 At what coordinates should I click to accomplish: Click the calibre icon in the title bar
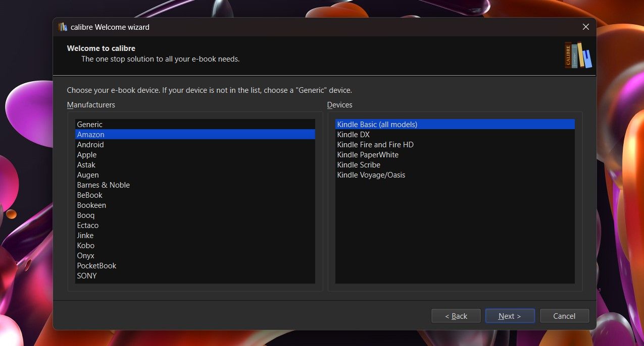[x=62, y=27]
